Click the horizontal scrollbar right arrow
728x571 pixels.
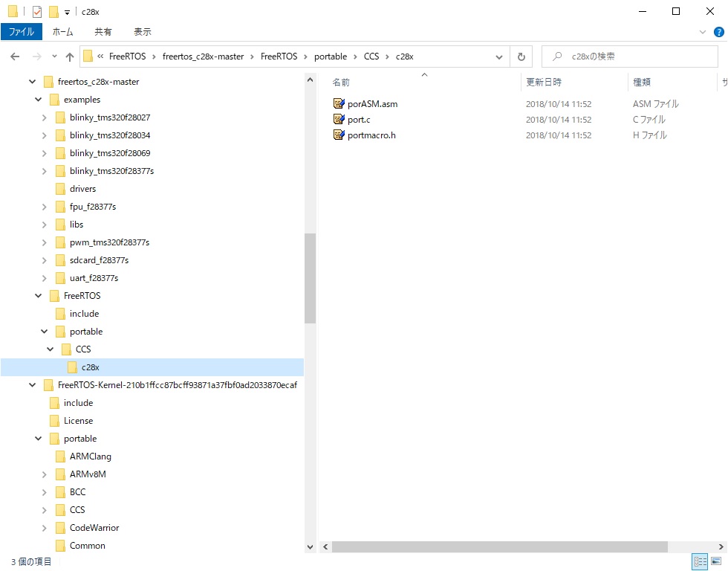coord(721,547)
